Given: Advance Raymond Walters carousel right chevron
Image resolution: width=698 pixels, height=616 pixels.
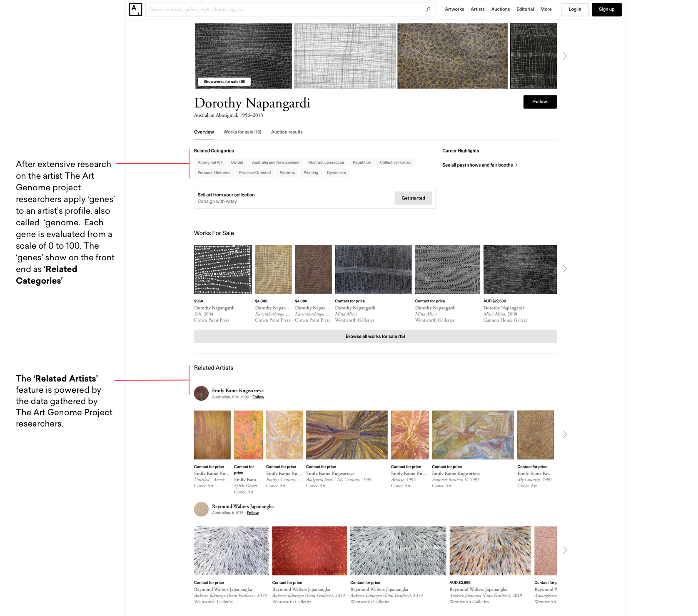Looking at the screenshot, I should pos(565,550).
